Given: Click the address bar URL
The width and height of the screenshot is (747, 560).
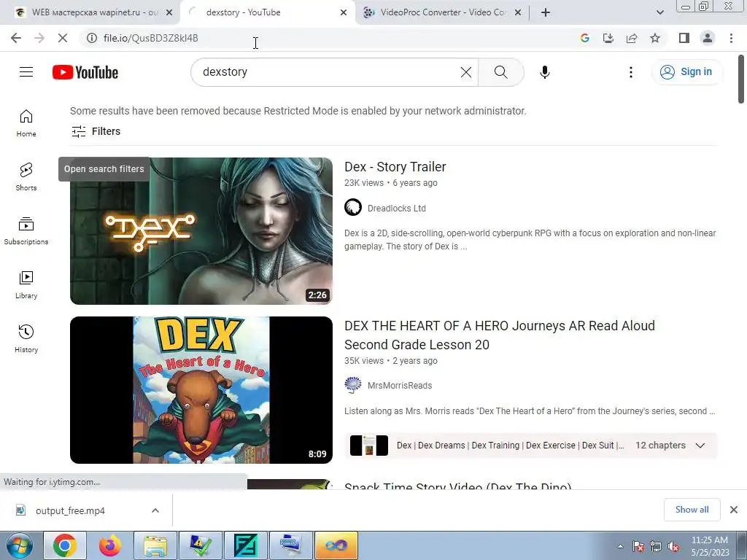Looking at the screenshot, I should (x=150, y=38).
